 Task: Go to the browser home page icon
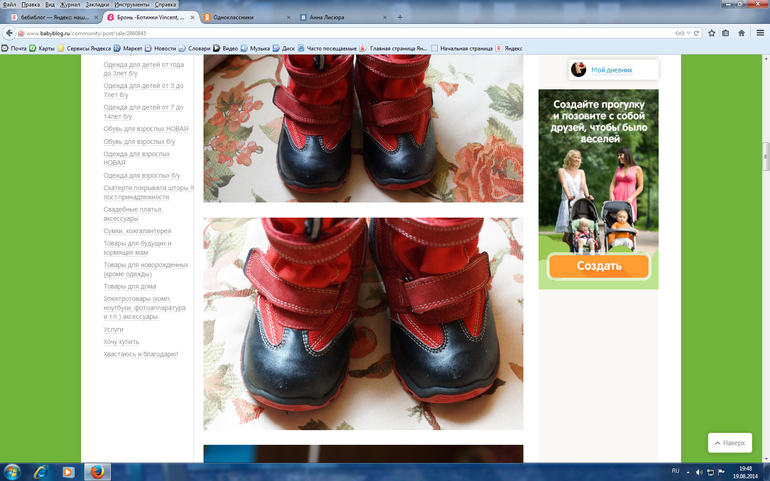[743, 32]
